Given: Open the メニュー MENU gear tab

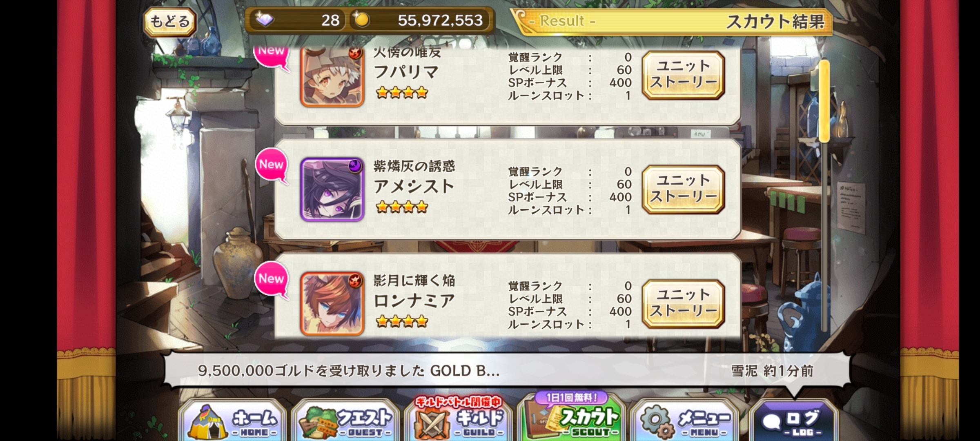Looking at the screenshot, I should 684,421.
